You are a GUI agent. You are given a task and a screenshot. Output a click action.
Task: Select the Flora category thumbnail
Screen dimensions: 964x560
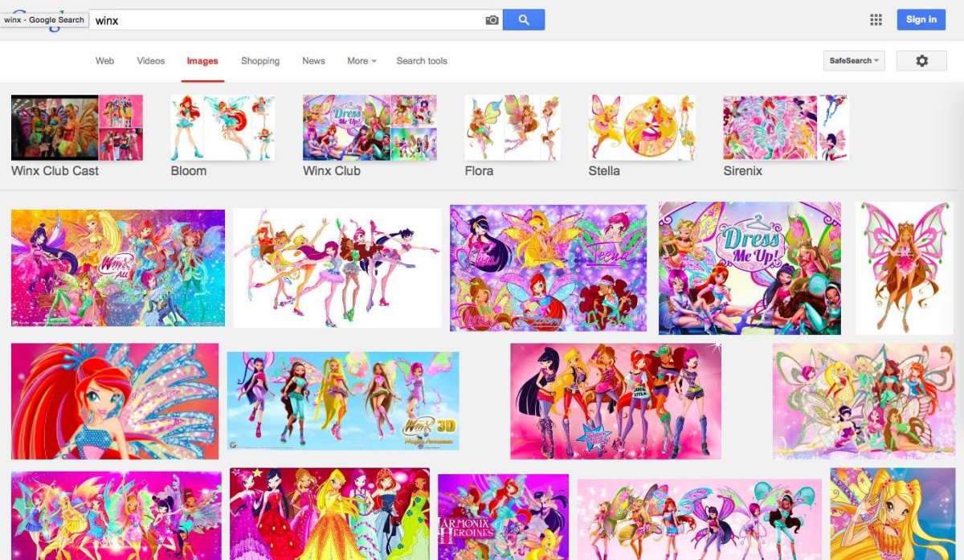tap(513, 128)
